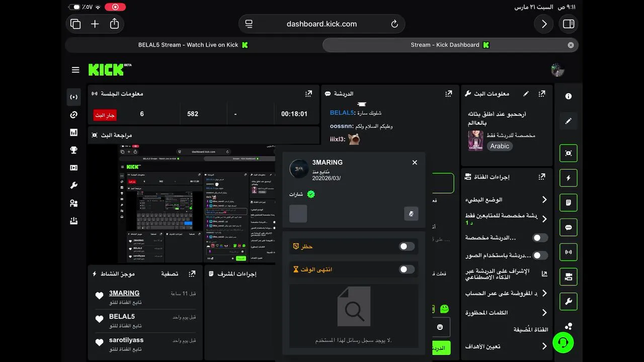
Task: Click the pencil edit icon in right sidebar
Action: click(569, 121)
